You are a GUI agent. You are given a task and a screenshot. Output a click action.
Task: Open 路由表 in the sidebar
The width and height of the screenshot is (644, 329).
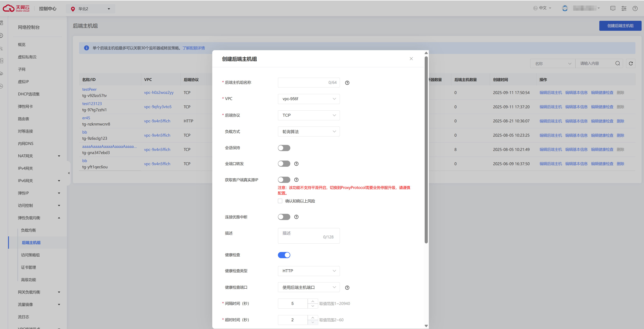23,119
